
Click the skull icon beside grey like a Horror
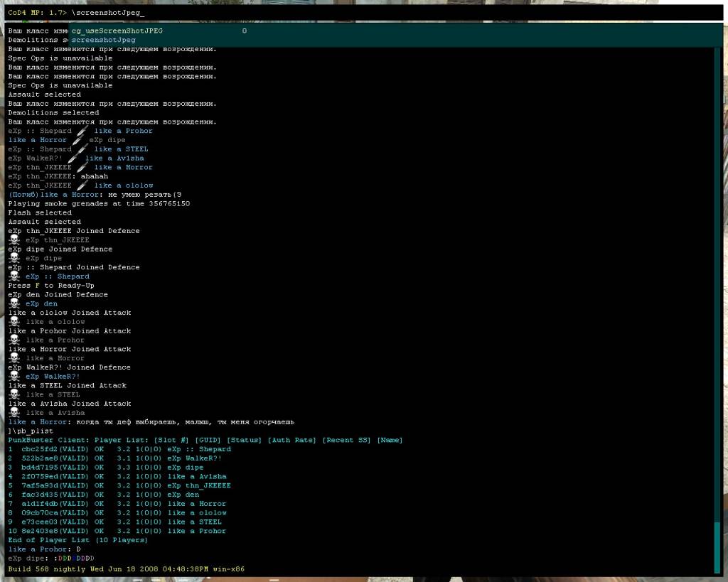pos(14,358)
